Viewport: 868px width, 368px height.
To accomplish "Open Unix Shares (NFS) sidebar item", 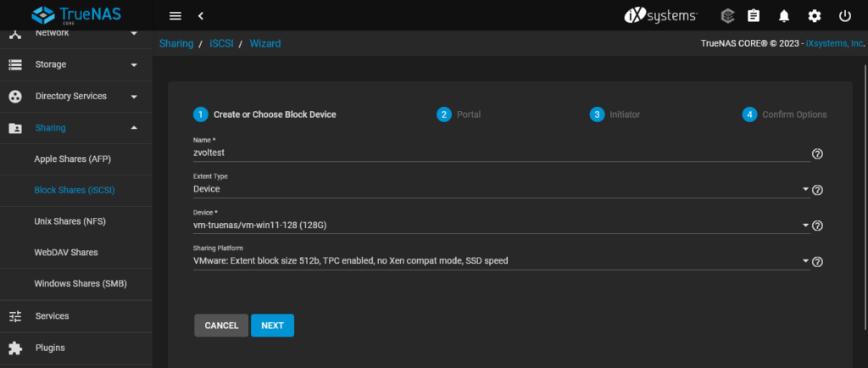I will [x=70, y=221].
